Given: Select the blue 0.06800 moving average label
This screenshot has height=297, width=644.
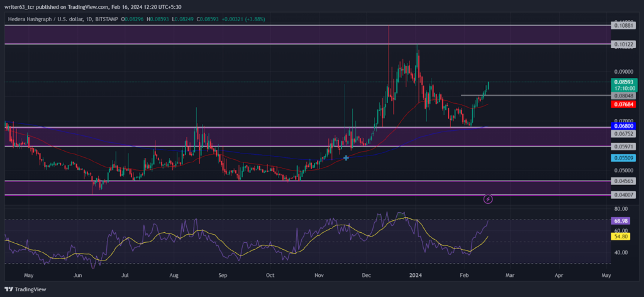Looking at the screenshot, I should (624, 126).
